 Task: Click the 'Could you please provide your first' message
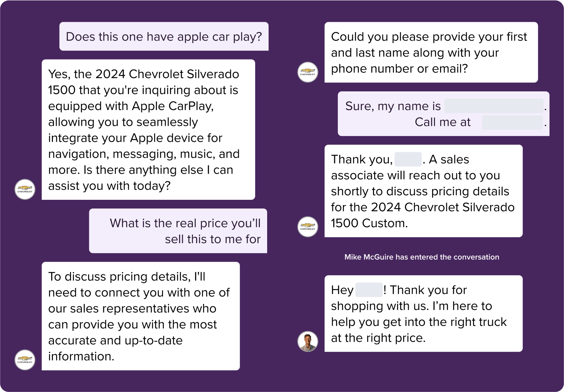431,52
